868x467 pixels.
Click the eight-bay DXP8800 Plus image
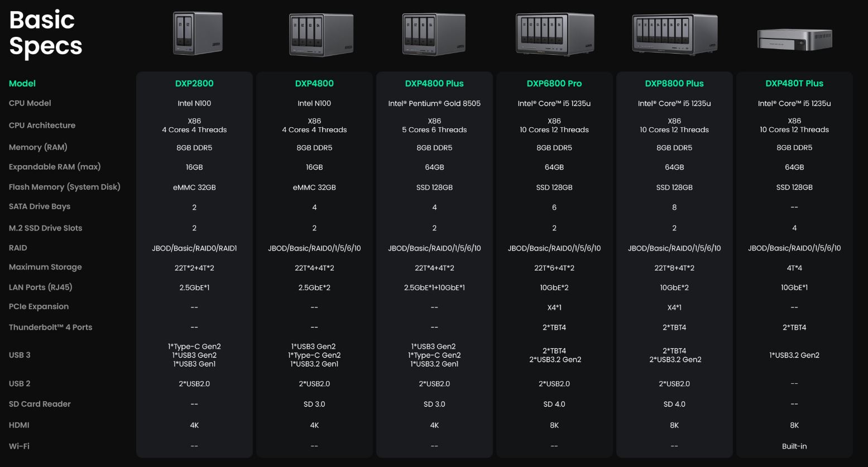click(x=674, y=35)
